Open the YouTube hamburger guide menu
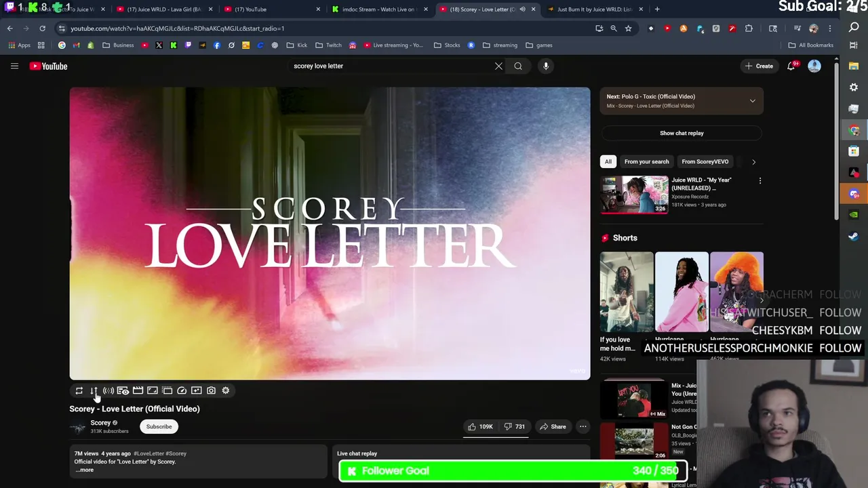The image size is (868, 488). [14, 66]
